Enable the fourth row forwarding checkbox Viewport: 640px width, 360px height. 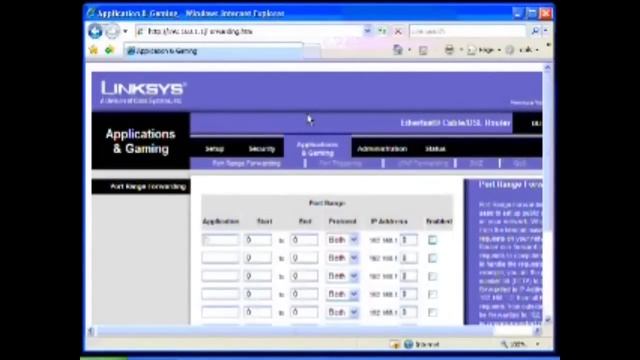click(x=432, y=294)
